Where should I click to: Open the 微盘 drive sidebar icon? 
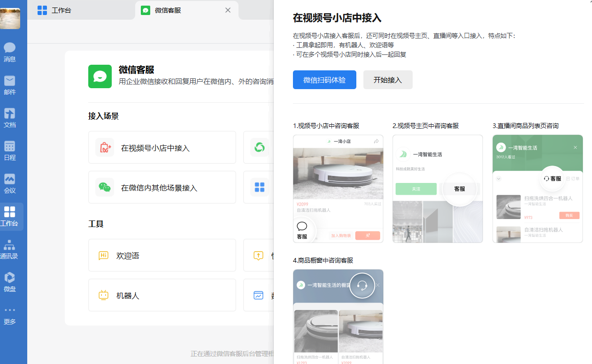(10, 282)
